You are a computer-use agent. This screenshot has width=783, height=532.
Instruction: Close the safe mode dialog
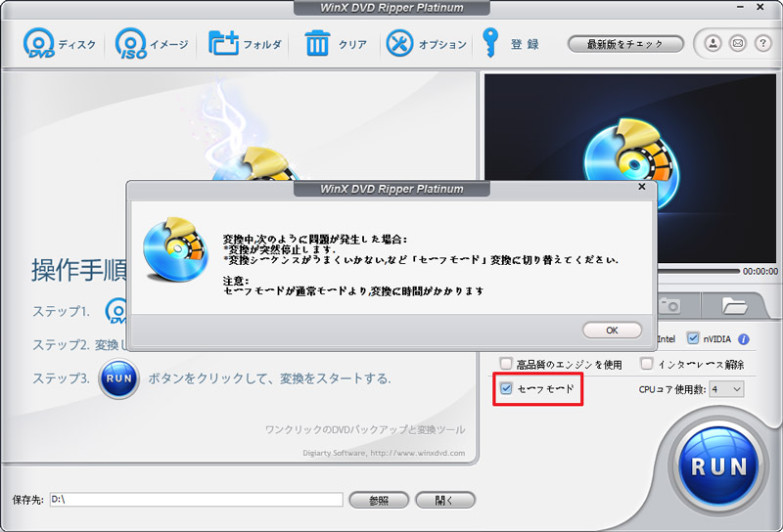pyautogui.click(x=642, y=187)
